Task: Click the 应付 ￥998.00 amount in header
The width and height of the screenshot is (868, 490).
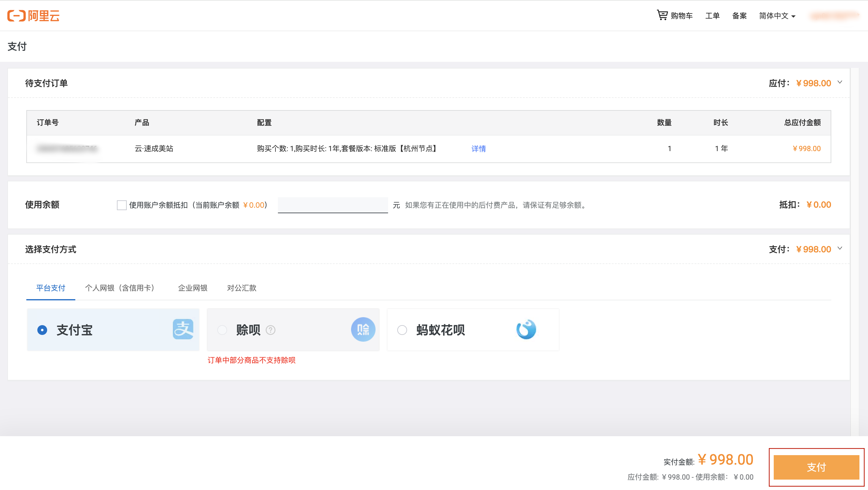Action: click(x=814, y=83)
